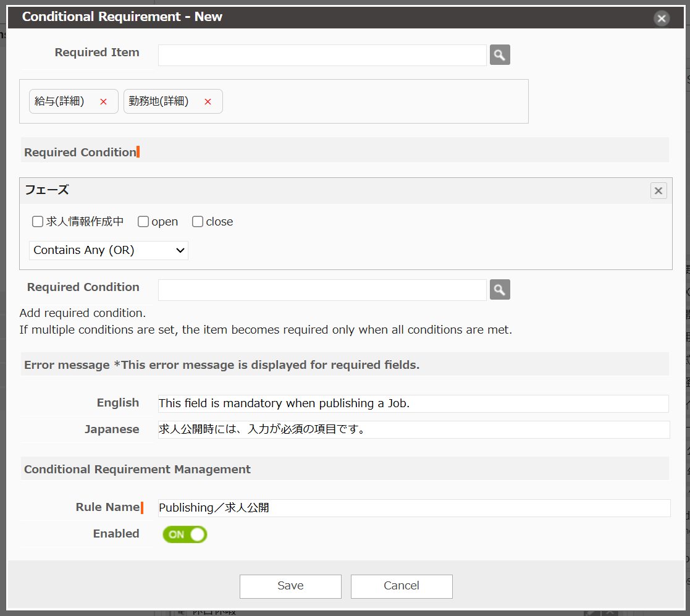Click into the Required Condition search input

(322, 290)
